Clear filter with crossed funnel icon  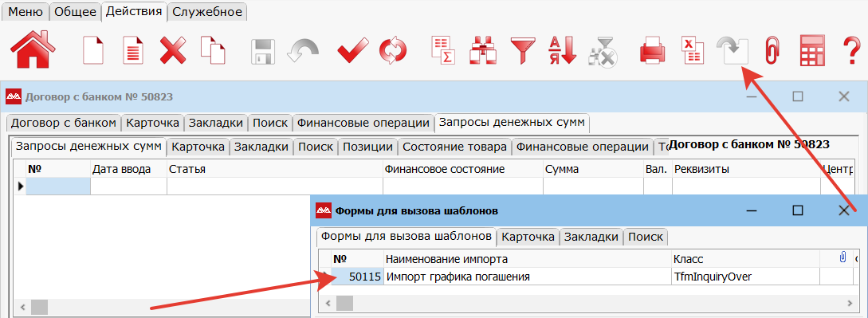click(x=603, y=52)
